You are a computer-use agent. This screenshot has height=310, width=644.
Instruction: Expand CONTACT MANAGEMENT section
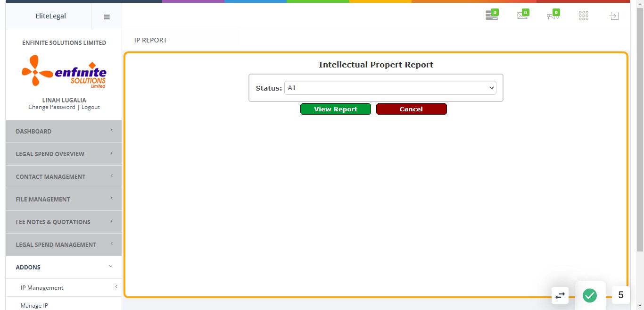[x=64, y=176]
